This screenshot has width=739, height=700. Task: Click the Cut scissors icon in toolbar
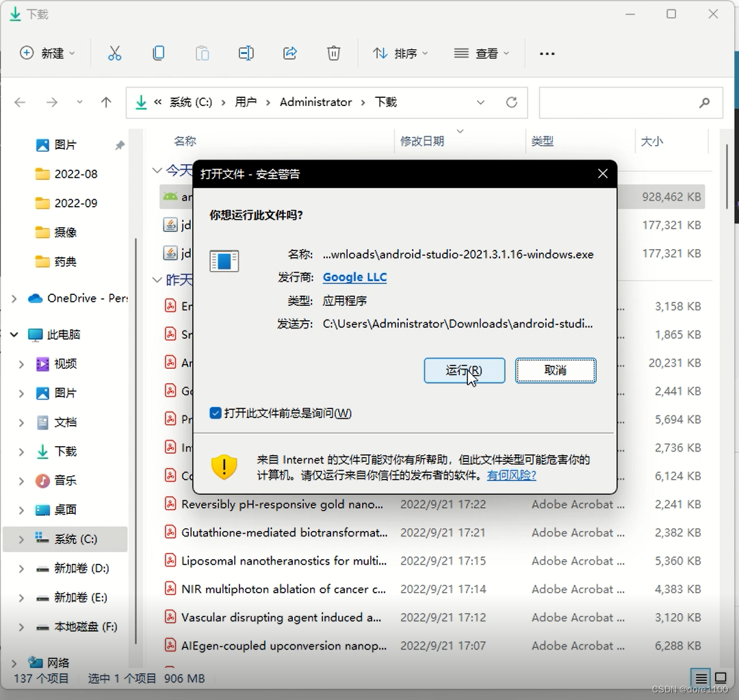point(114,53)
